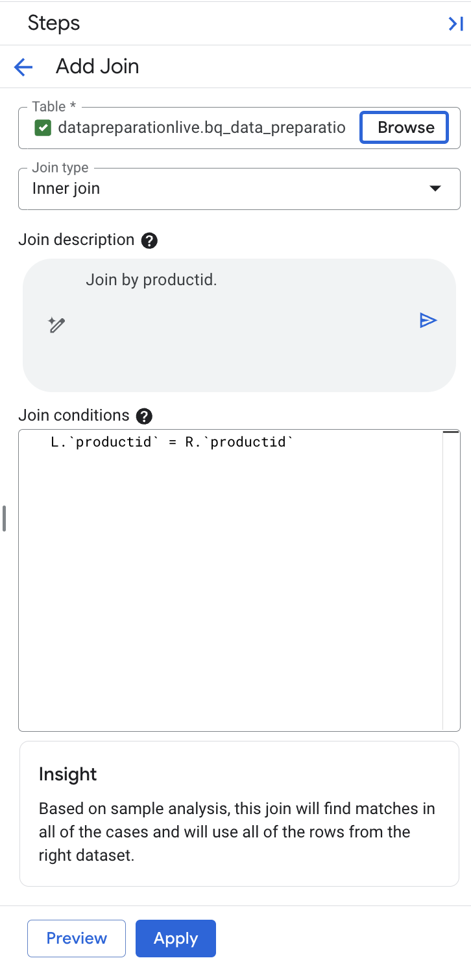This screenshot has width=471, height=980.
Task: Open help for Join conditions
Action: 145,415
